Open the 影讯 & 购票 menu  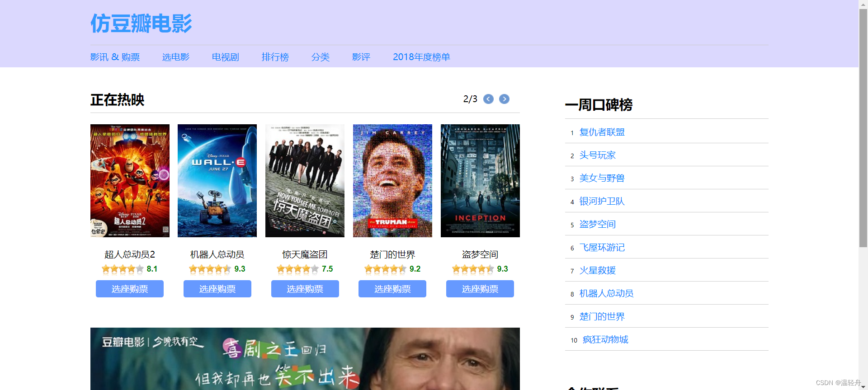pos(115,57)
